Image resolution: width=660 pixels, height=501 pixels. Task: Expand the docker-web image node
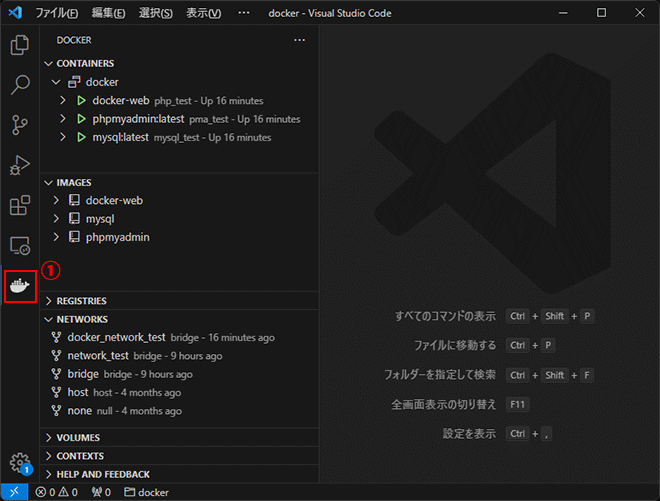point(56,200)
